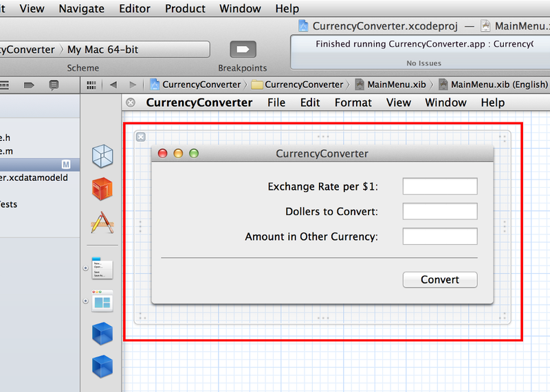Select the orange First Responder cube
The height and width of the screenshot is (392, 550).
[102, 188]
